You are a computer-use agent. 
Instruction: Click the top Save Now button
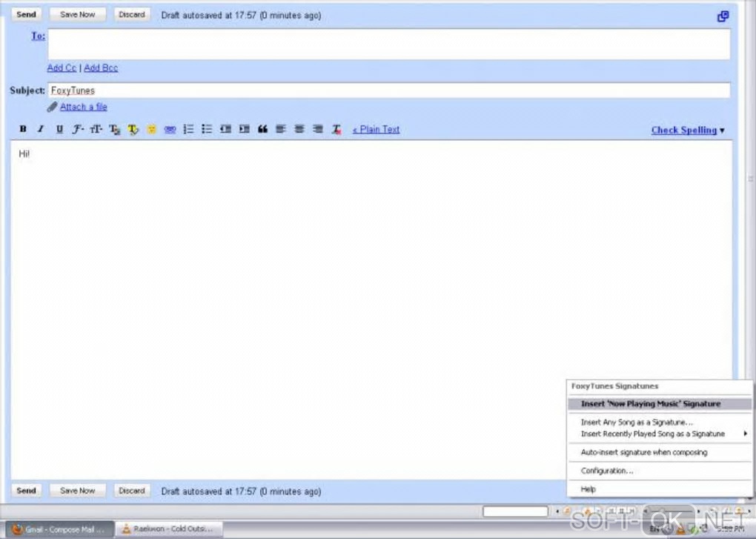pyautogui.click(x=78, y=15)
